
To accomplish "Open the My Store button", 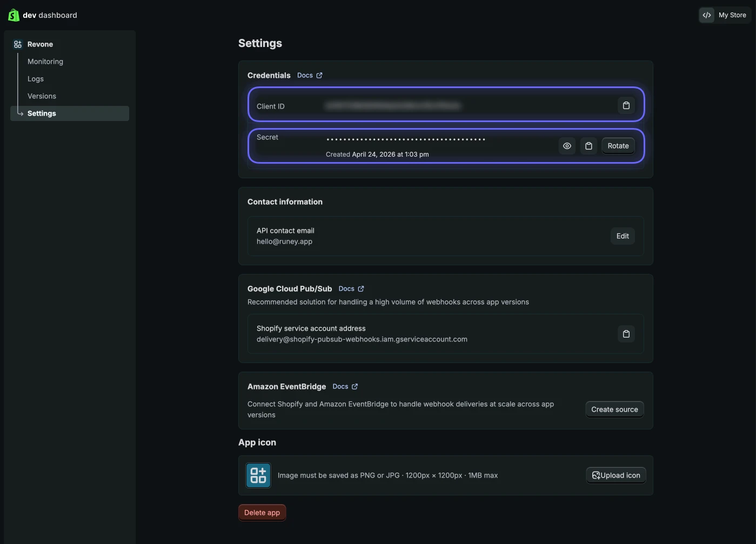I will 725,15.
